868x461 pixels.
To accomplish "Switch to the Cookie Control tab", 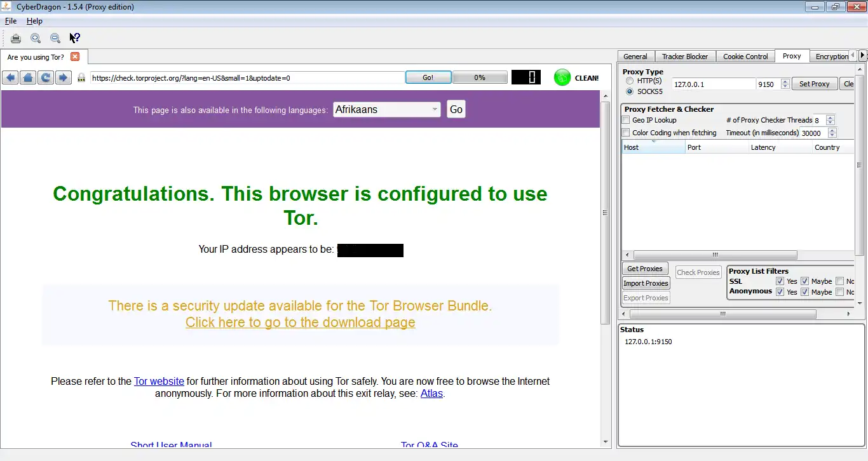I will coord(745,57).
